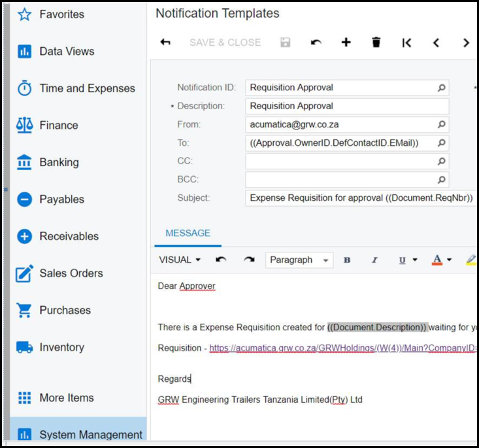This screenshot has width=479, height=448.
Task: Click the undo icon in top toolbar
Action: [316, 43]
